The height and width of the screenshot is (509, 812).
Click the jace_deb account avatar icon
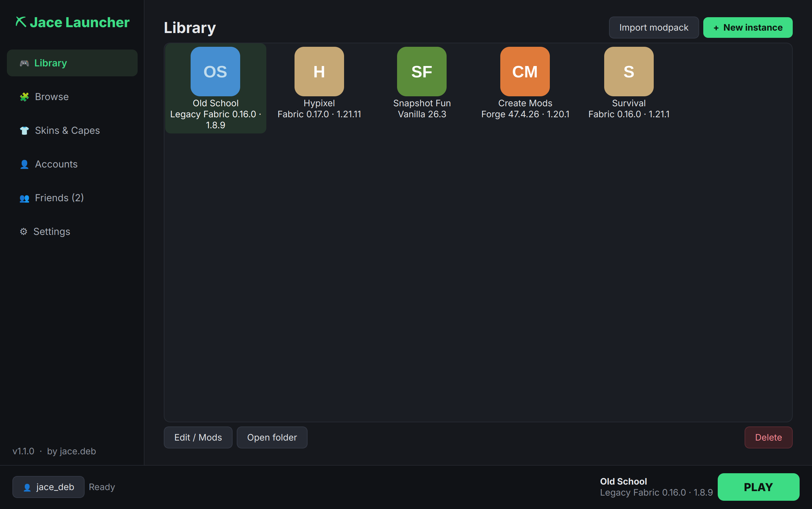[27, 487]
